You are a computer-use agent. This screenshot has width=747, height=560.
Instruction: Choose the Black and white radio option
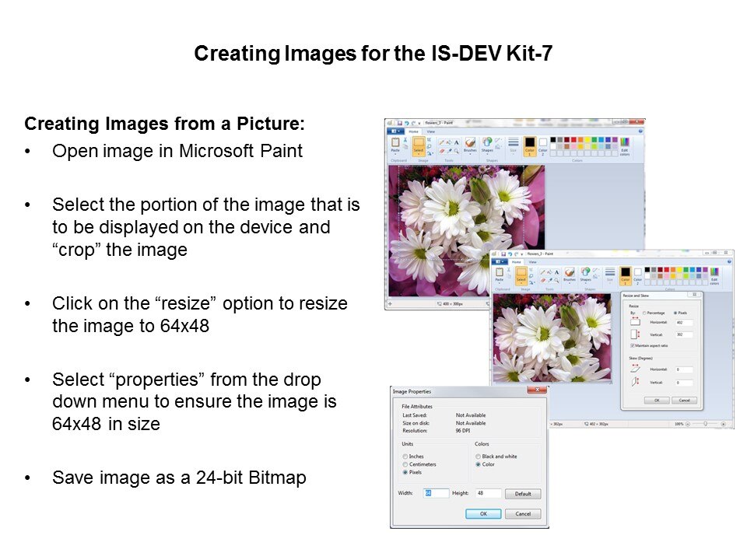478,457
